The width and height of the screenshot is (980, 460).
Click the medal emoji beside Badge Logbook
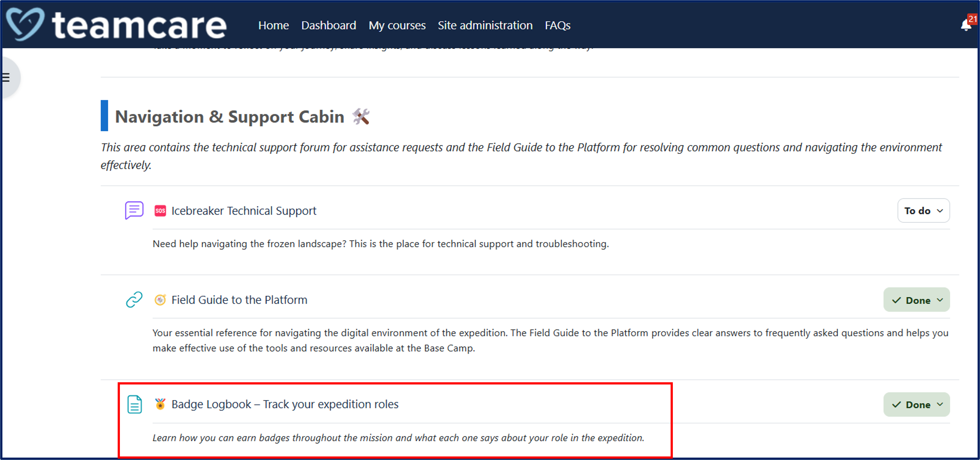pos(160,404)
